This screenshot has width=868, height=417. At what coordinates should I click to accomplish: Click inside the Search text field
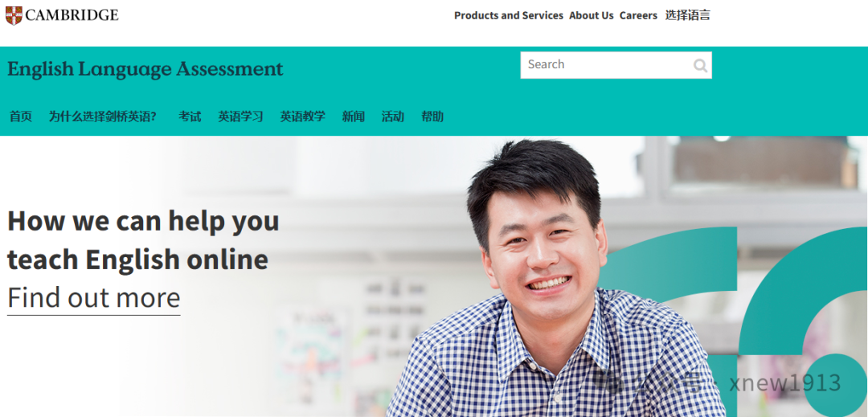click(606, 65)
